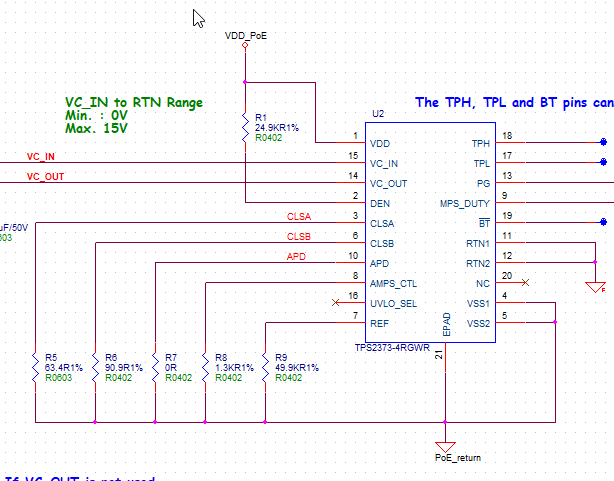Viewport: 614px width, 481px height.
Task: Select the VDD pin name on U2
Action: [380, 144]
